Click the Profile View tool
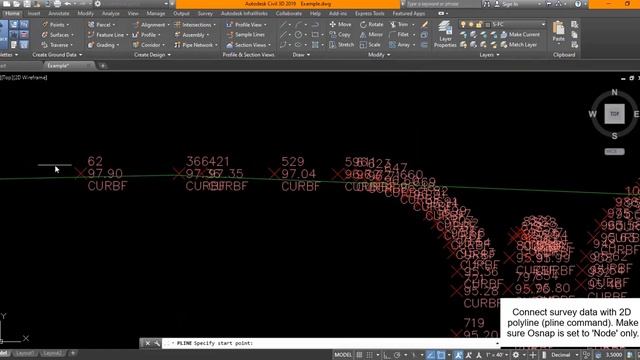Image resolution: width=640 pixels, height=360 pixels. 246,25
